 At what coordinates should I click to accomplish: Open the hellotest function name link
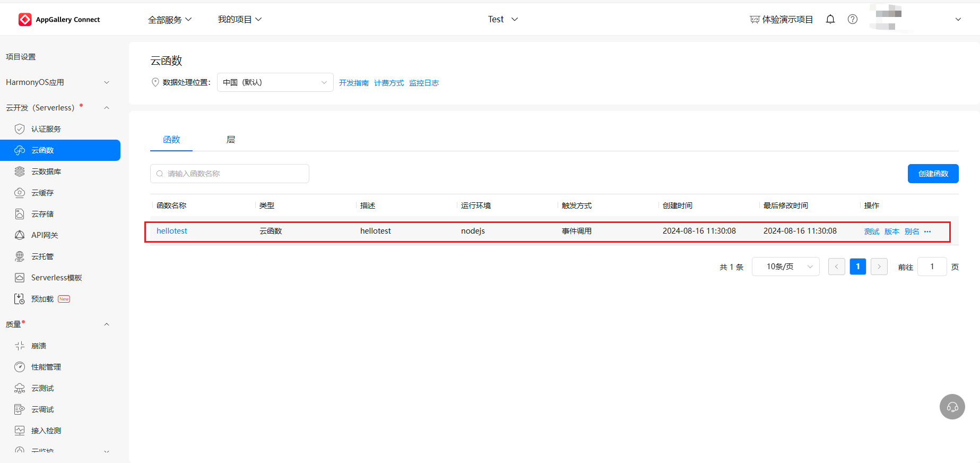click(172, 231)
